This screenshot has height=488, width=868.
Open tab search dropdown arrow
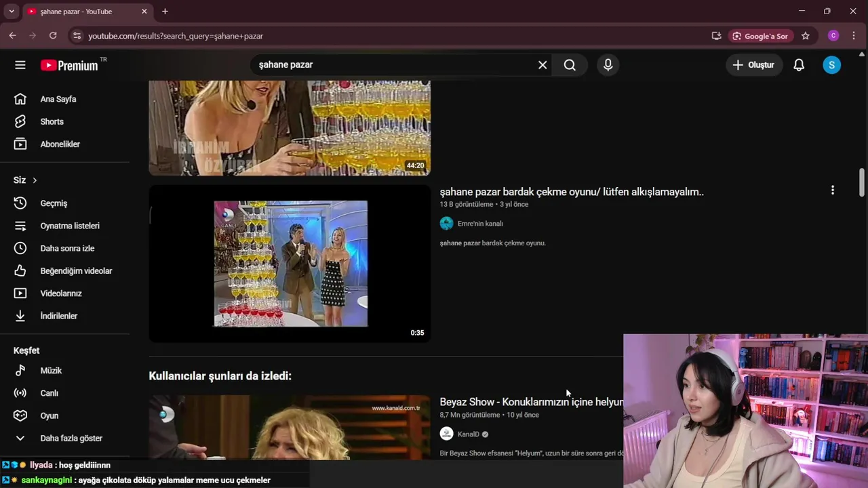(12, 12)
